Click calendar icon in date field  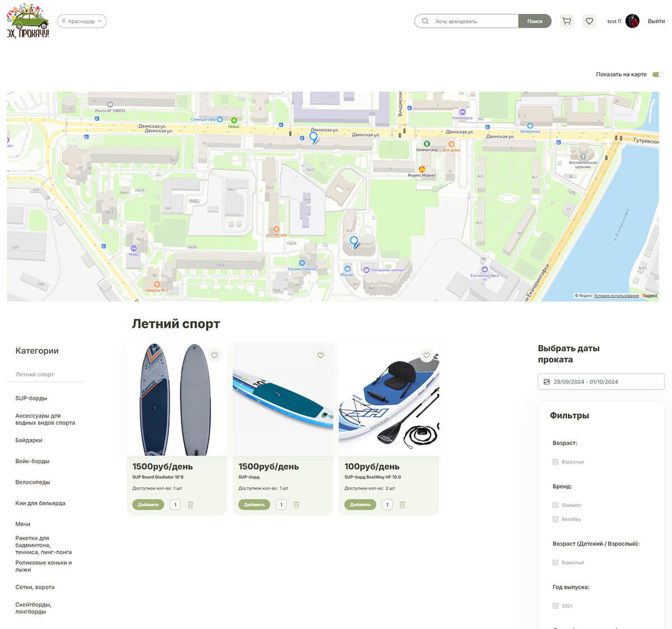coord(547,382)
